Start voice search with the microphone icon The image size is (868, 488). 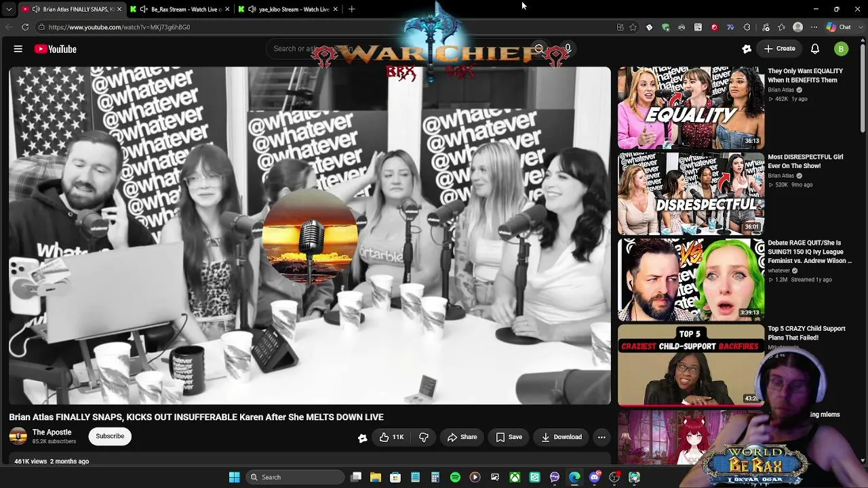coord(568,49)
